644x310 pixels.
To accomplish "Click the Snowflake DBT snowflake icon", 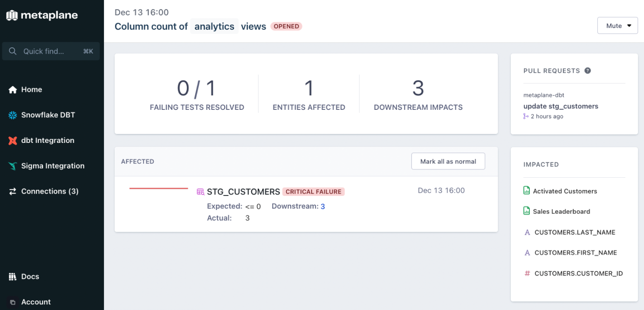I will [13, 115].
